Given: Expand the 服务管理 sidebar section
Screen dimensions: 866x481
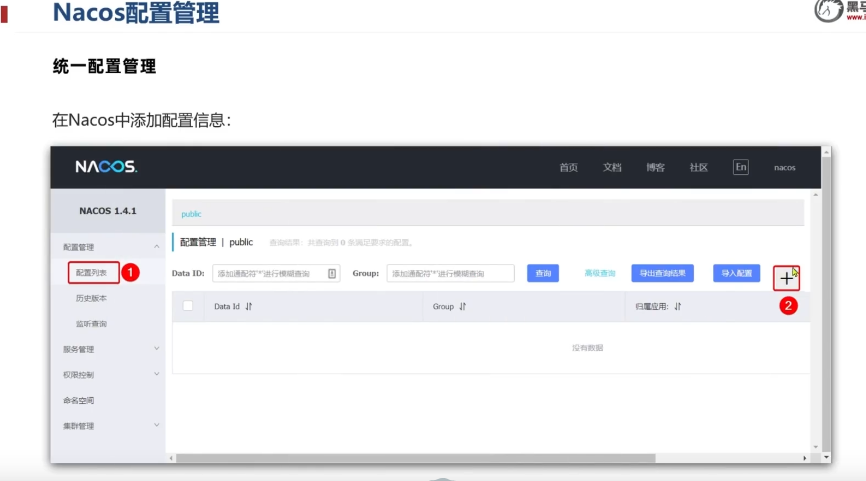Looking at the screenshot, I should (156, 349).
